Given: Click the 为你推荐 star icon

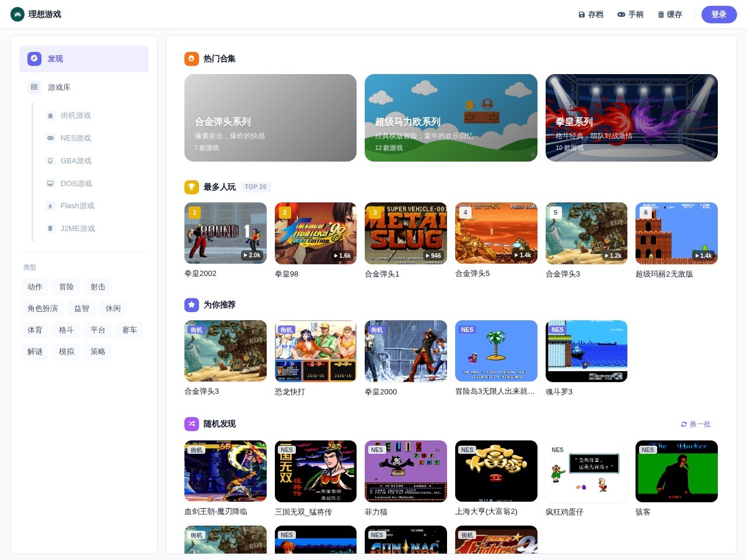Looking at the screenshot, I should tap(191, 304).
